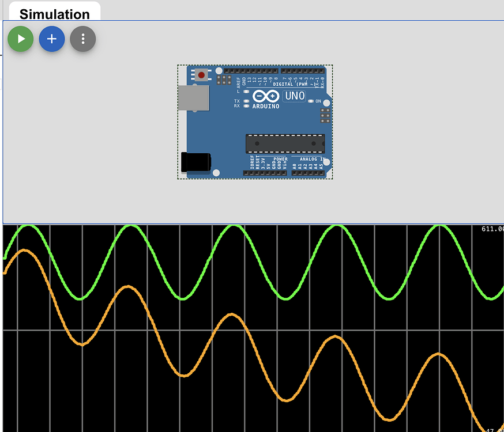Open the add part (+) menu
The height and width of the screenshot is (432, 504).
[51, 39]
